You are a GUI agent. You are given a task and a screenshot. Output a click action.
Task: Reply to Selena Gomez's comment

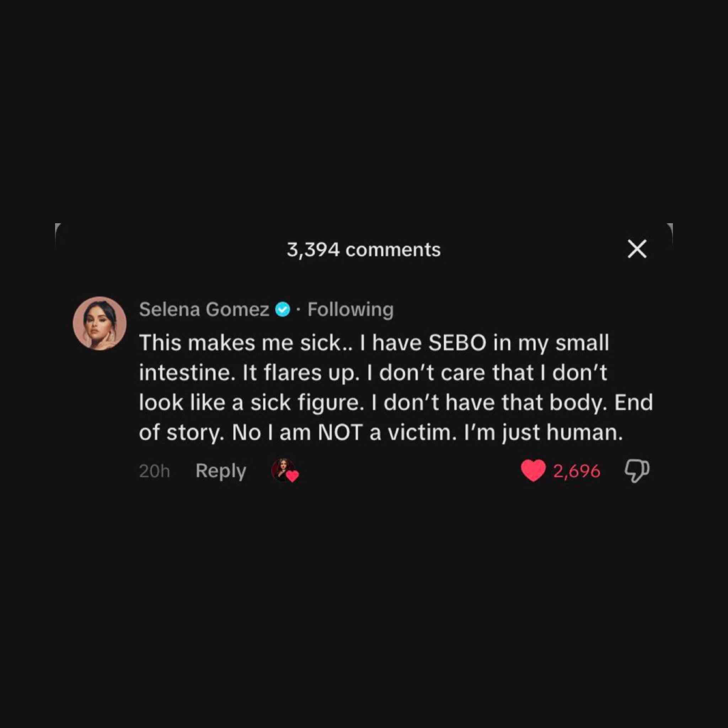[x=221, y=471]
